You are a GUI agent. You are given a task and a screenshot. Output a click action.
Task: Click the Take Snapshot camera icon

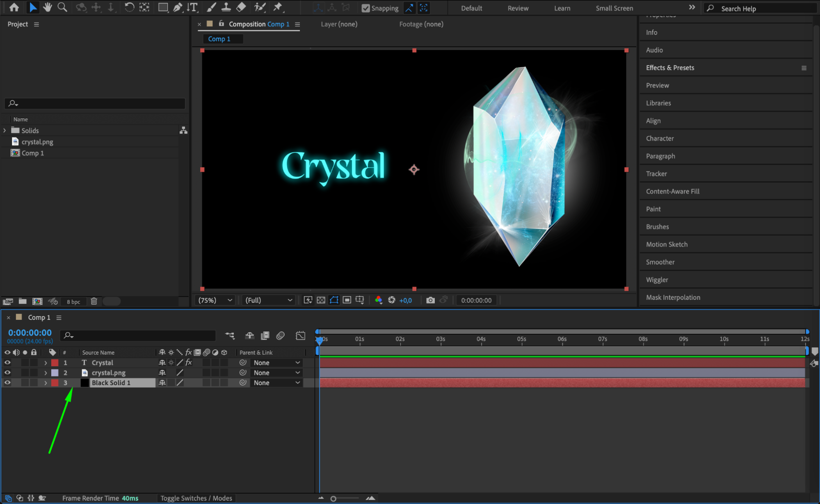pos(430,300)
